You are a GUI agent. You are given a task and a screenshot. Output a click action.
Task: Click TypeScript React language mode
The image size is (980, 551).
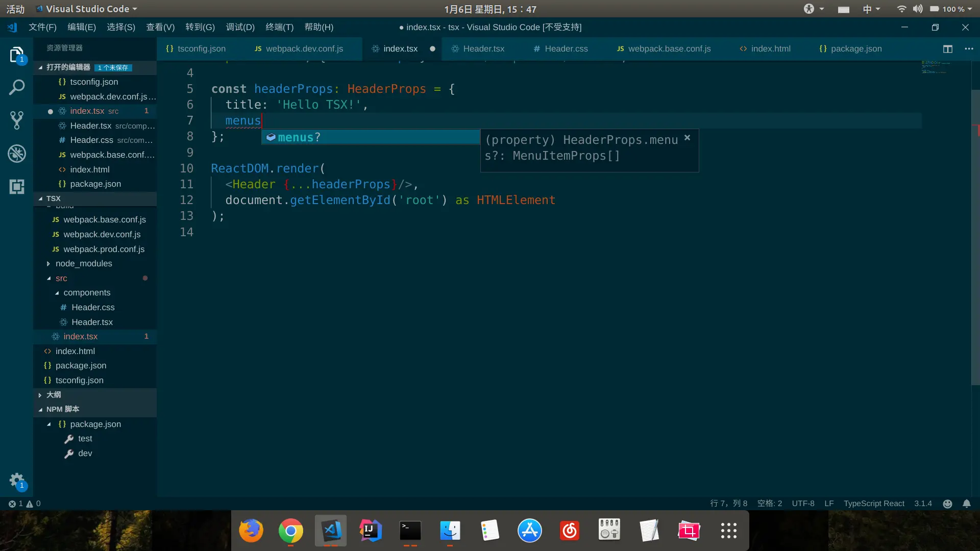pos(873,504)
